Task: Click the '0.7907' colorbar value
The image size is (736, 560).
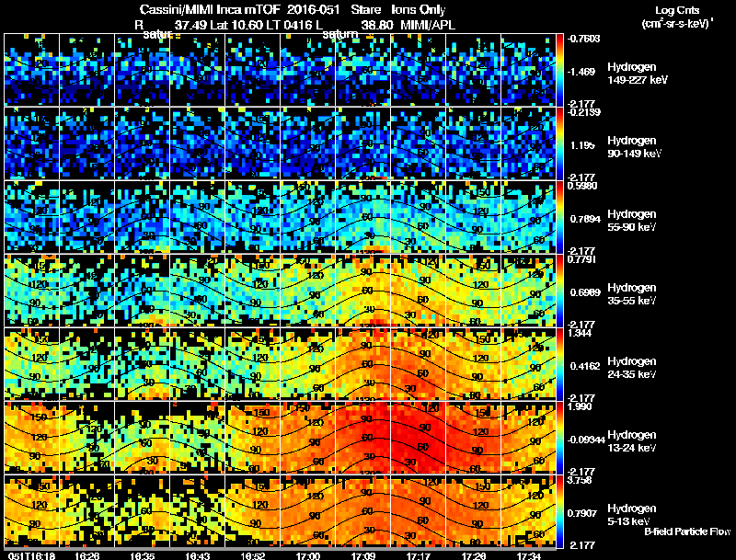Action: [x=582, y=514]
